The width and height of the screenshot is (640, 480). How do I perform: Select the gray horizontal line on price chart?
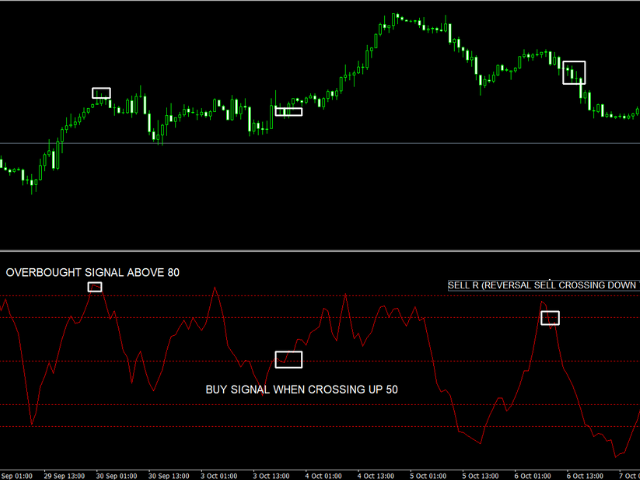[320, 144]
